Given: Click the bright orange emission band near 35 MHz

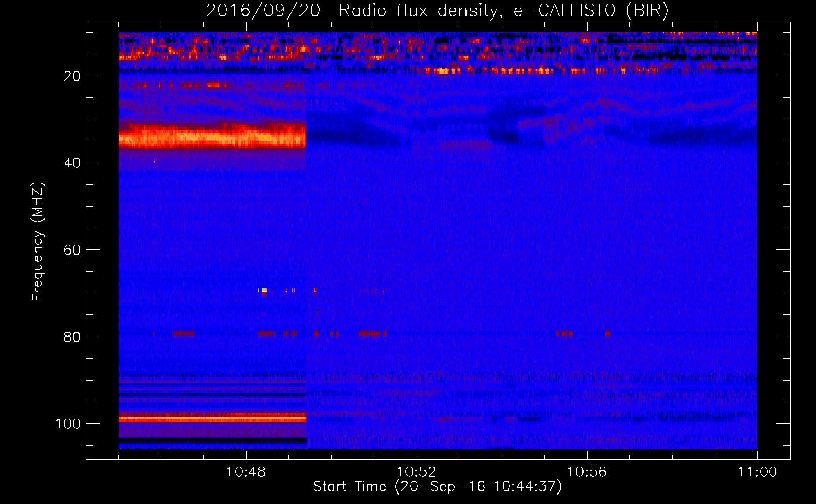Looking at the screenshot, I should pos(212,136).
